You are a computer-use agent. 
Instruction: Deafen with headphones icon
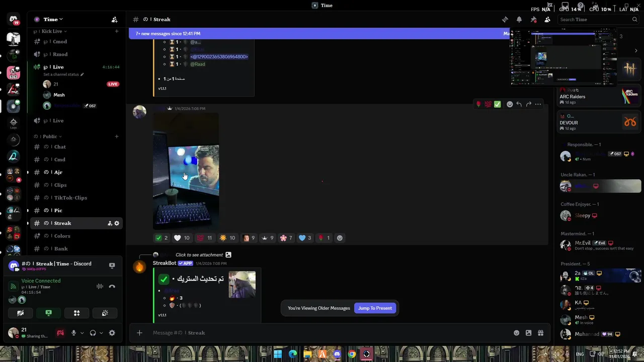click(93, 333)
